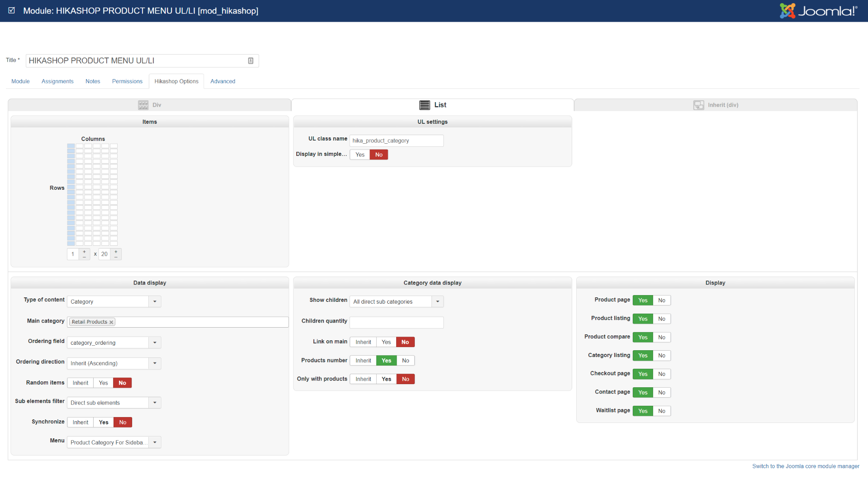
Task: Click the checkbox icon beside the Module heading
Action: pyautogui.click(x=12, y=10)
